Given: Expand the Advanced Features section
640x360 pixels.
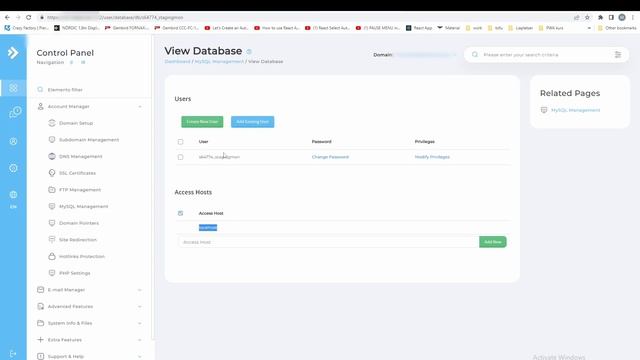Looking at the screenshot, I should 140,307.
